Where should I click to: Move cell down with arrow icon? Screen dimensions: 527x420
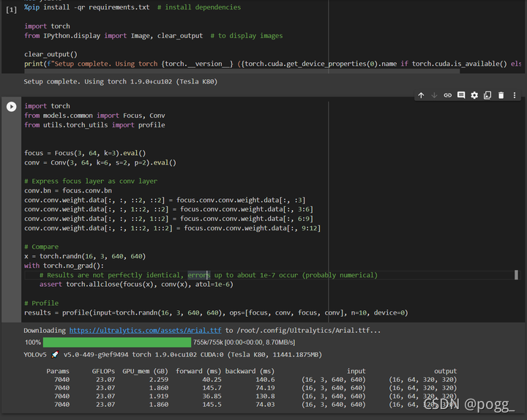(x=434, y=95)
